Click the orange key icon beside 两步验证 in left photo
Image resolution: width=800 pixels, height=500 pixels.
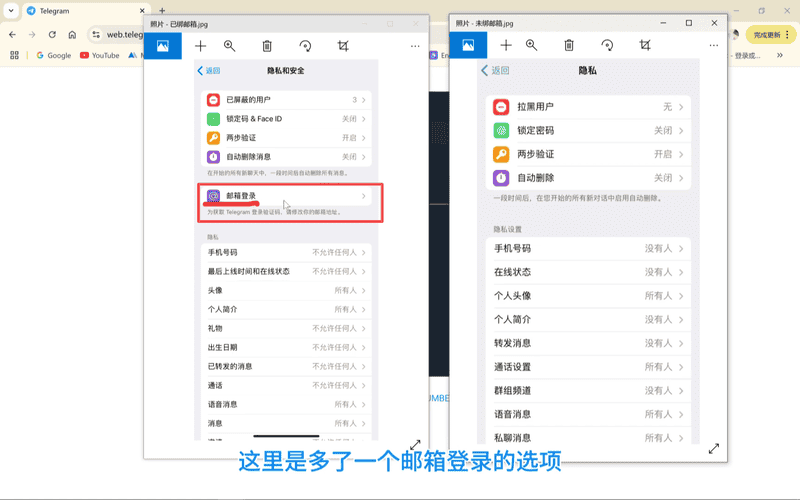click(213, 138)
